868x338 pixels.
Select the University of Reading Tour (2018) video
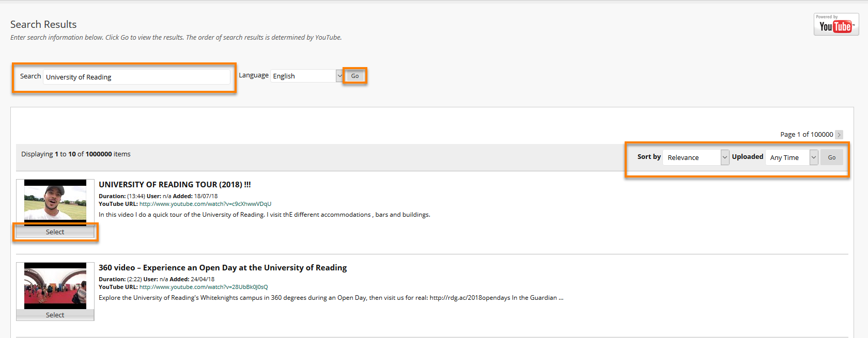click(55, 232)
